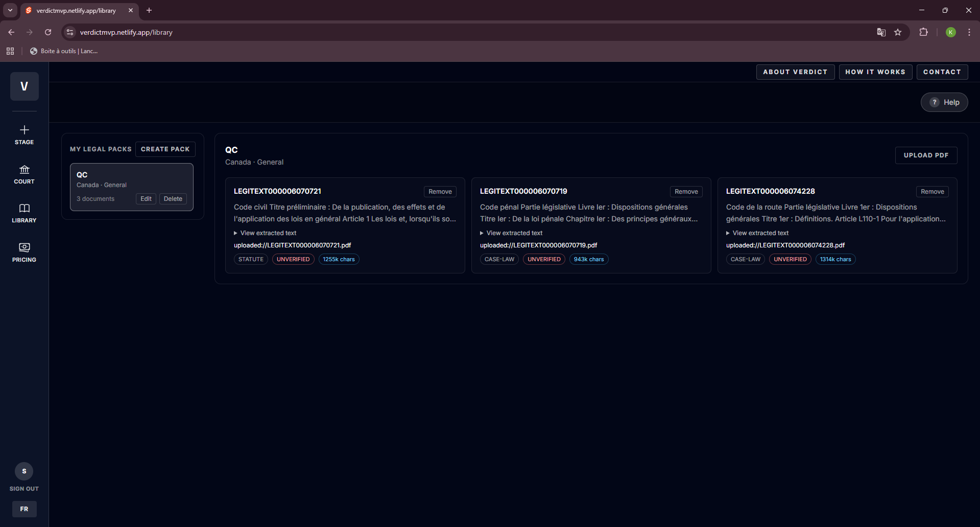Expand View extracted text for LEGITEXT000006074228

pyautogui.click(x=757, y=233)
